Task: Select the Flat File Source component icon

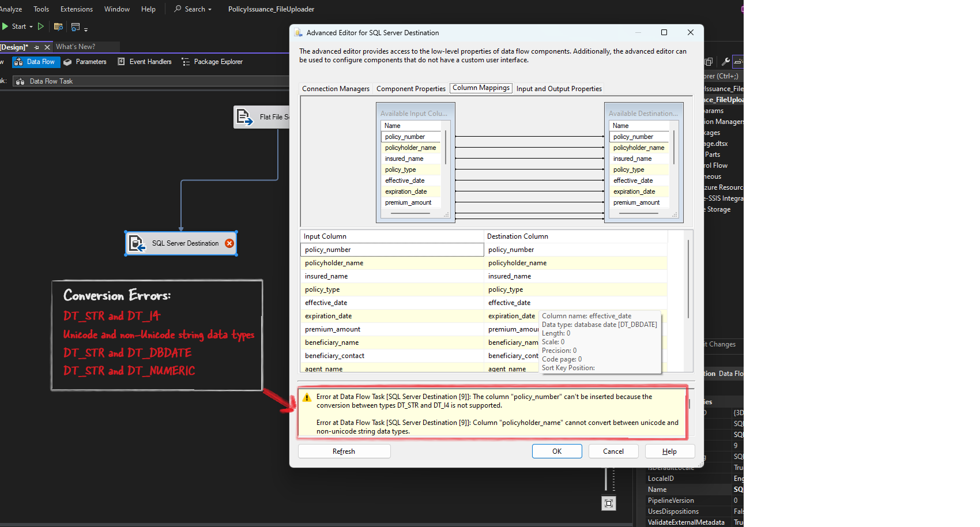Action: [x=244, y=117]
